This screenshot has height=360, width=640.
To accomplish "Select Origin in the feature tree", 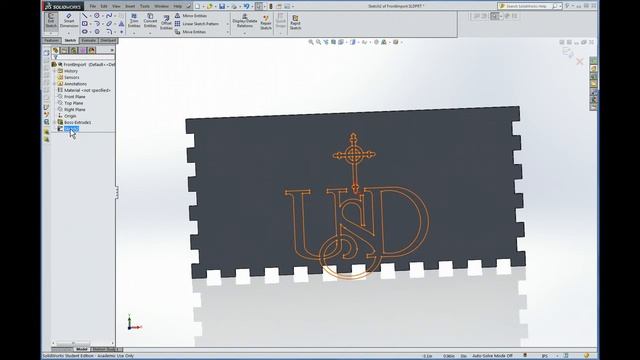I will pos(70,116).
